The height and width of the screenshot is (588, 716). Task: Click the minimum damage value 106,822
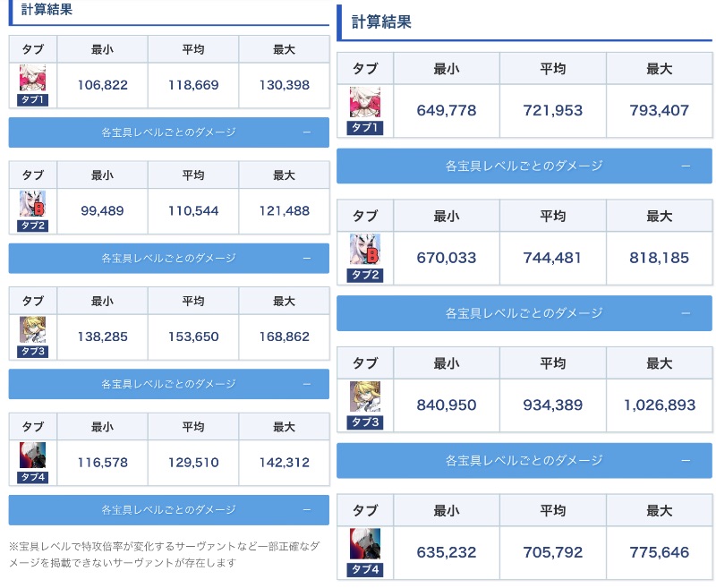pyautogui.click(x=103, y=85)
